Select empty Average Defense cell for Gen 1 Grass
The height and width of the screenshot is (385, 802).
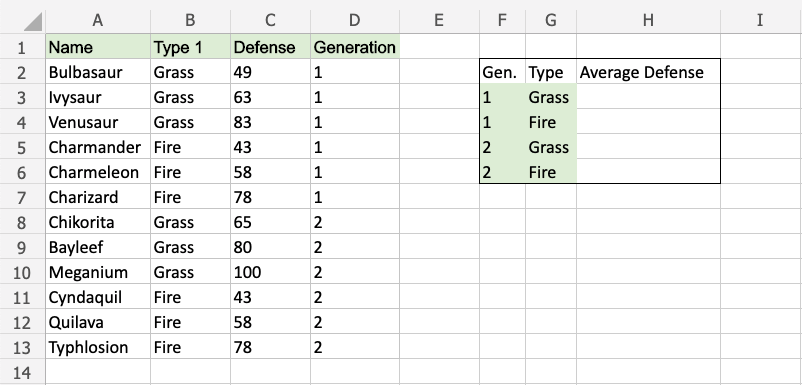648,97
